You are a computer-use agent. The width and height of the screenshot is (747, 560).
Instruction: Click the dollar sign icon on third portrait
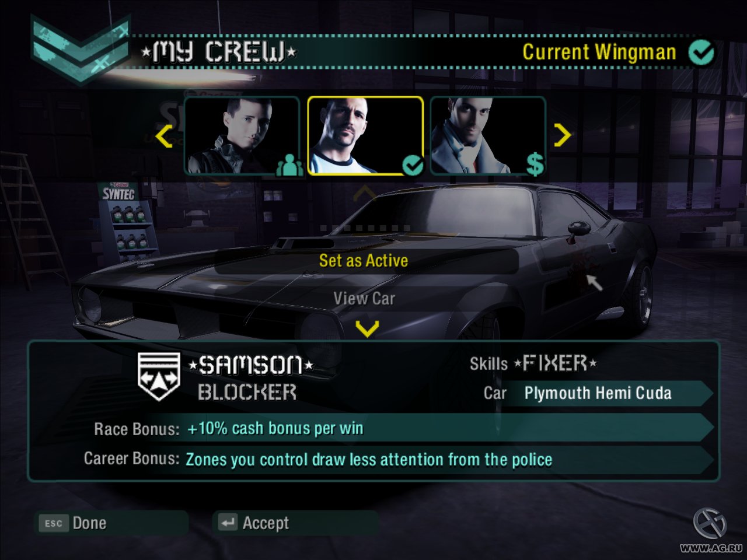click(x=535, y=164)
